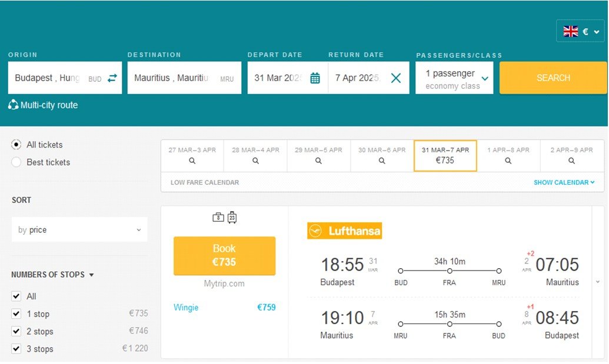
Task: Clear return date with X icon
Action: [x=396, y=78]
